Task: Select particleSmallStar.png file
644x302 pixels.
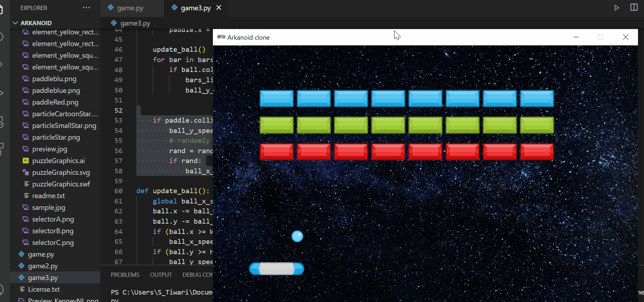Action: (x=64, y=125)
